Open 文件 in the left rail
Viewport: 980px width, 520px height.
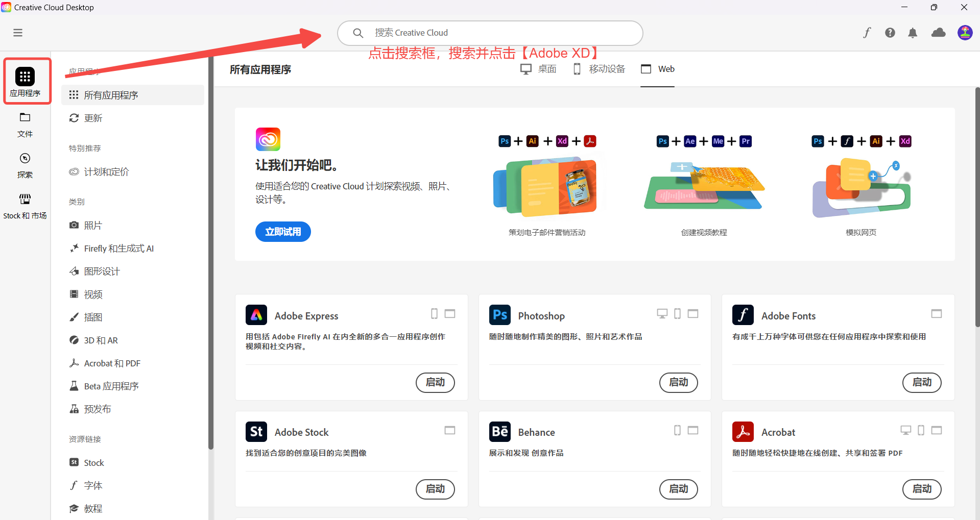pyautogui.click(x=25, y=125)
